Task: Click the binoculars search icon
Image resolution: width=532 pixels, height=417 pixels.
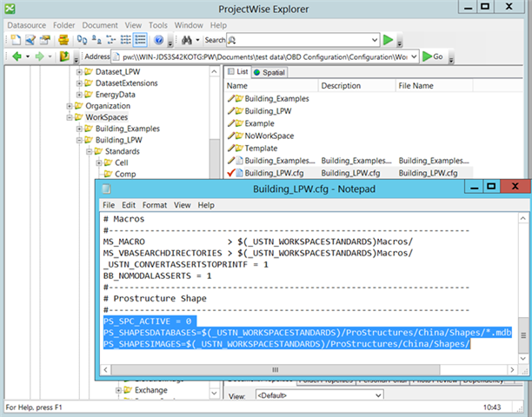Action: [x=187, y=40]
